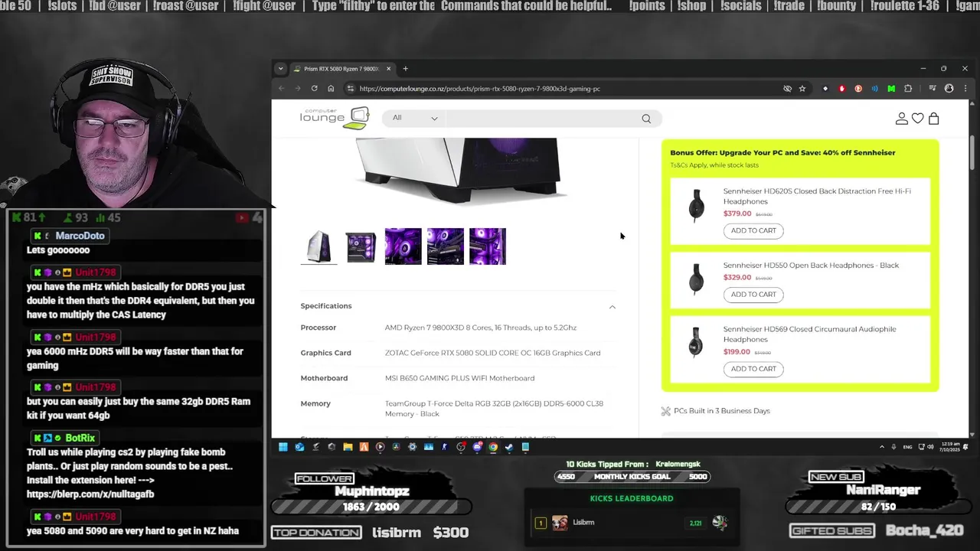Select the second product thumbnail
The width and height of the screenshot is (980, 551).
[361, 246]
